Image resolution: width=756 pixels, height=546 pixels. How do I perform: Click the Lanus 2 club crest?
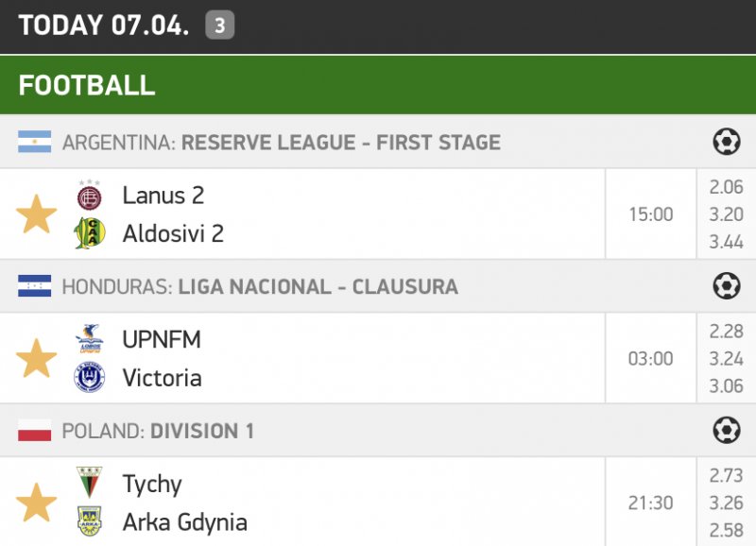tap(90, 196)
